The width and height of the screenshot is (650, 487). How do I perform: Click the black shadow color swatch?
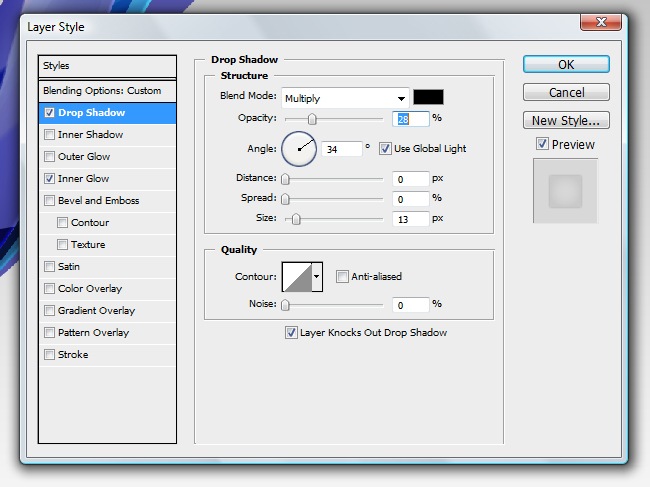[429, 97]
